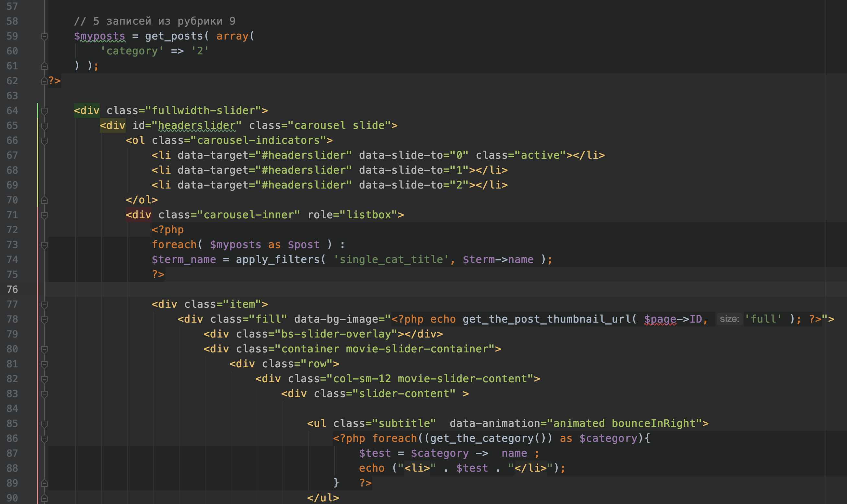Click the array keyword on line 59
Viewport: 847px width, 504px height.
(232, 36)
